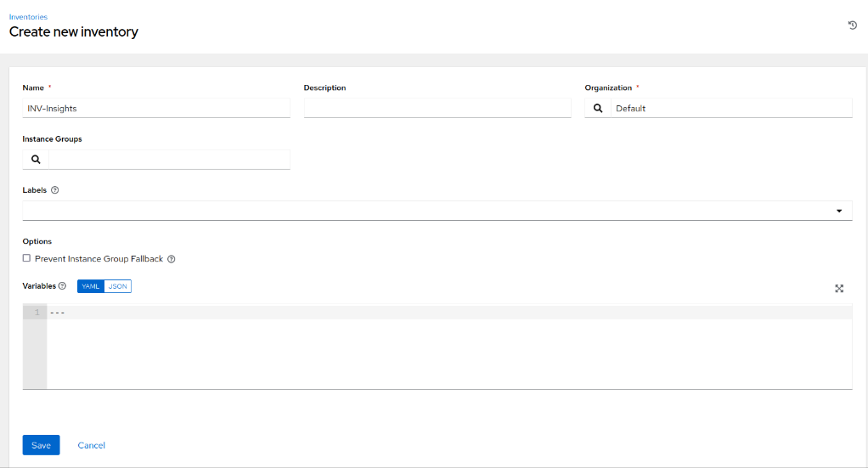This screenshot has height=468, width=868.
Task: Expand the Variables editor to fullscreen
Action: pos(839,289)
